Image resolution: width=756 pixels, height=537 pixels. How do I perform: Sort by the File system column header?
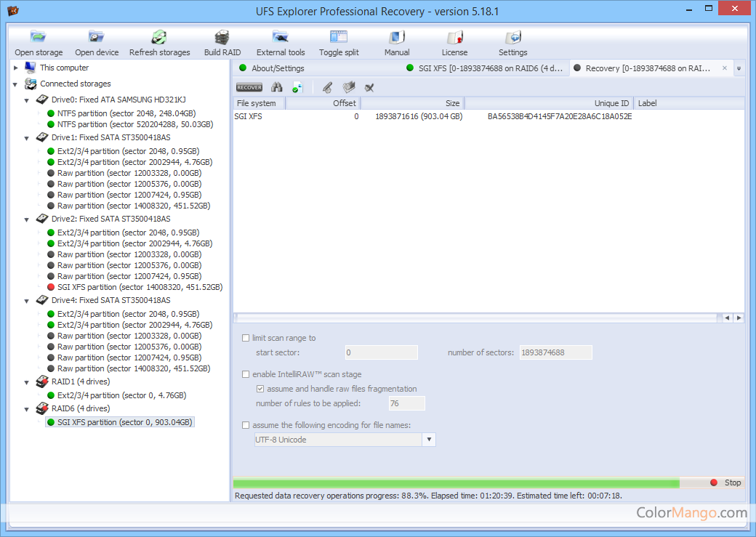tap(259, 103)
